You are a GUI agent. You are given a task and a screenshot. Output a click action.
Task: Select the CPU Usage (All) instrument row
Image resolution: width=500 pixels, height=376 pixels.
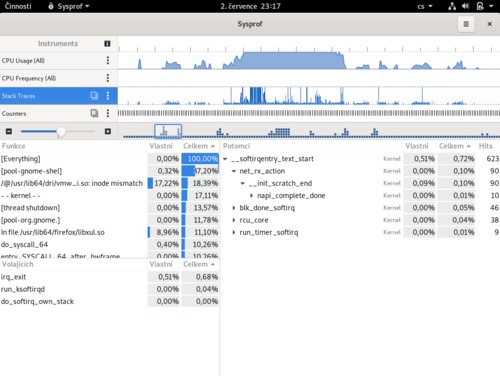(x=59, y=60)
